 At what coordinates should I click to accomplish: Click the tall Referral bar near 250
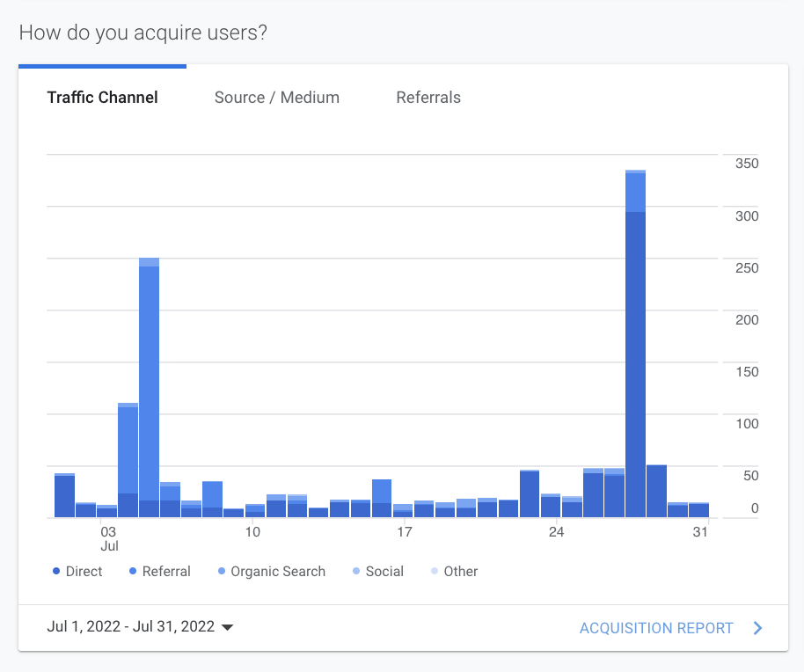(149, 387)
